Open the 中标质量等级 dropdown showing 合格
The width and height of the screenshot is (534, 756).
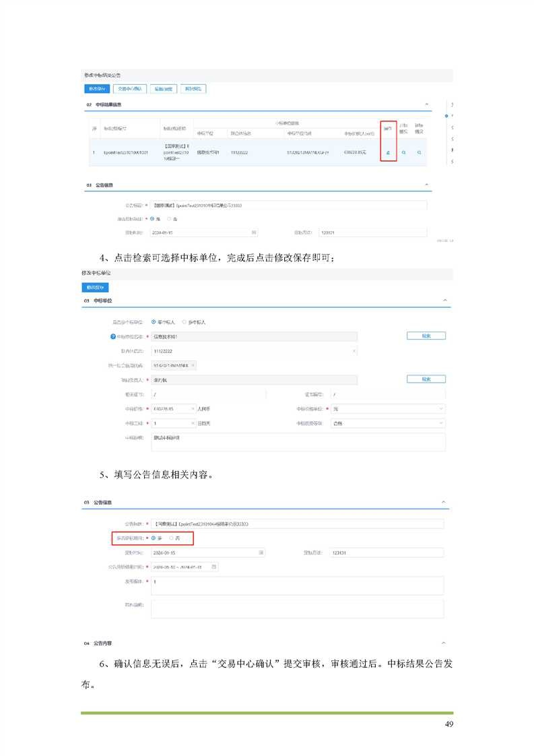point(442,423)
